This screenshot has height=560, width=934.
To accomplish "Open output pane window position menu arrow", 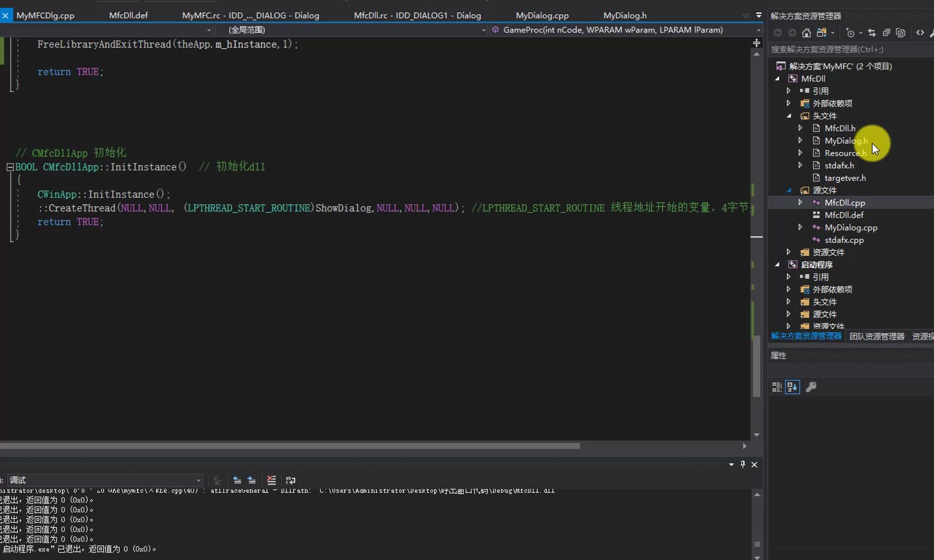I will tap(732, 464).
